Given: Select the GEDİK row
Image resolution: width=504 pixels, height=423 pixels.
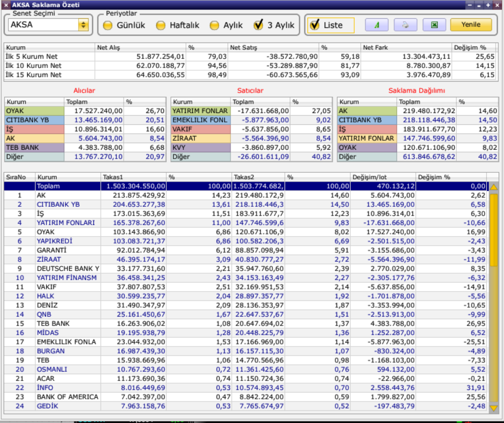Looking at the screenshot, I should pyautogui.click(x=246, y=406).
